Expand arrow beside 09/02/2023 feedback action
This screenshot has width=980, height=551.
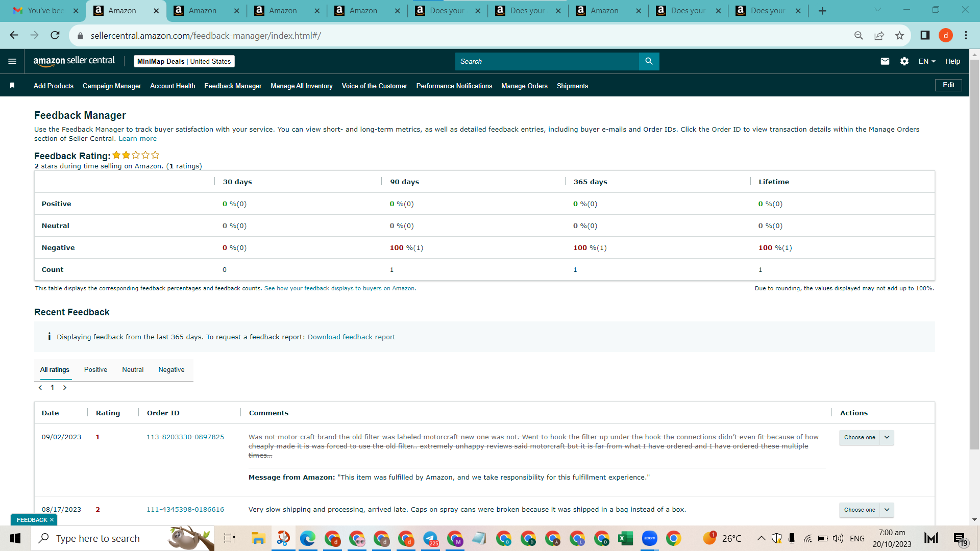[x=887, y=437]
